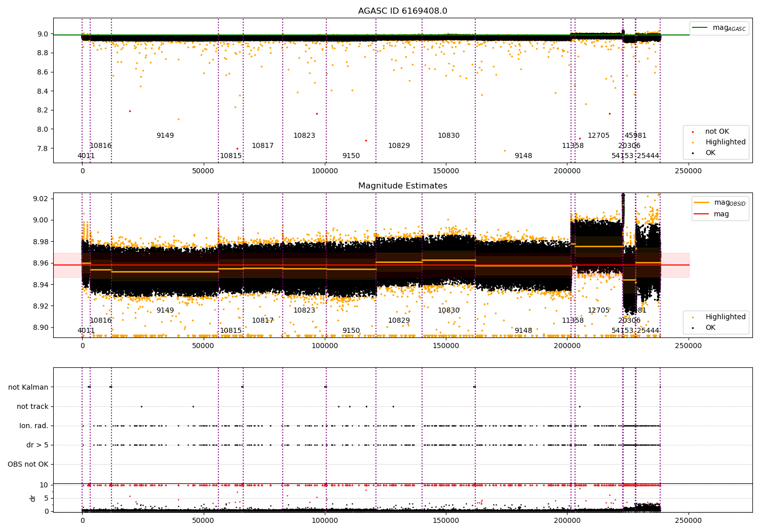
Task: Select the 'dr > 5' row label
Action: [x=37, y=445]
